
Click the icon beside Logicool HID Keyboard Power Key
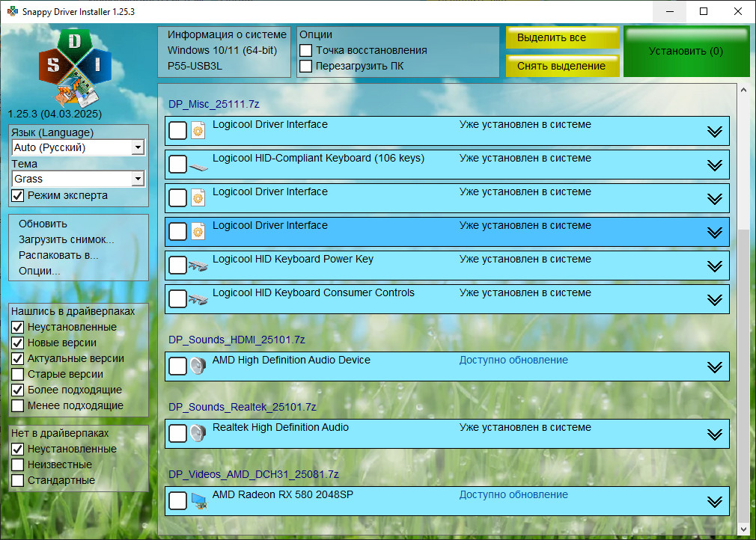point(198,266)
